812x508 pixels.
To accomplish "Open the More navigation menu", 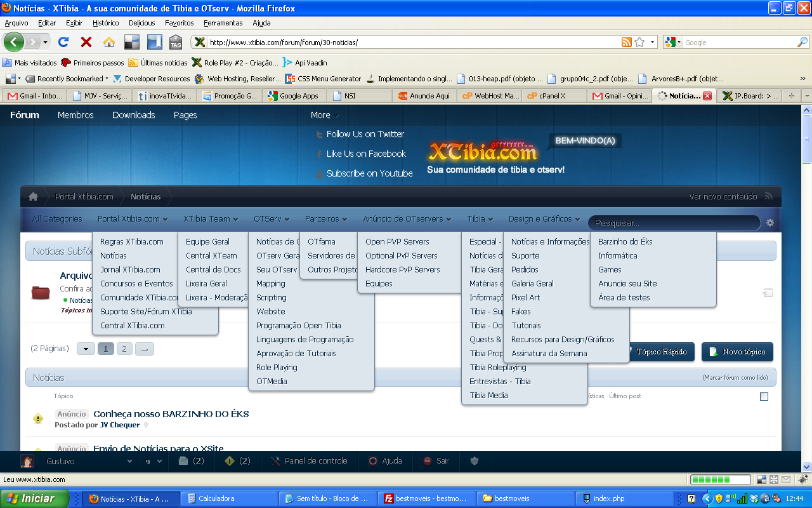I will [325, 115].
